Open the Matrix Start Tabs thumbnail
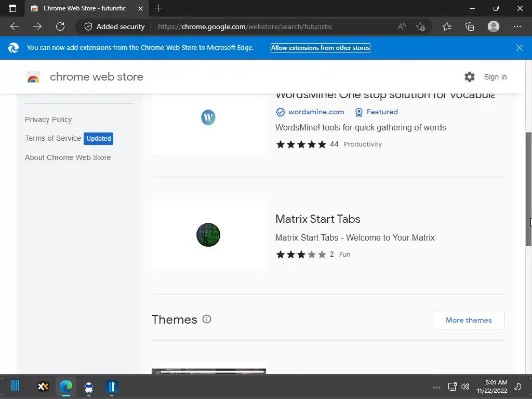 pyautogui.click(x=208, y=235)
